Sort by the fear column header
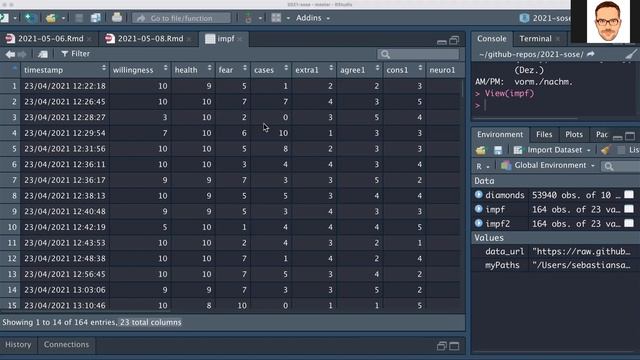The image size is (640, 360). [x=233, y=70]
